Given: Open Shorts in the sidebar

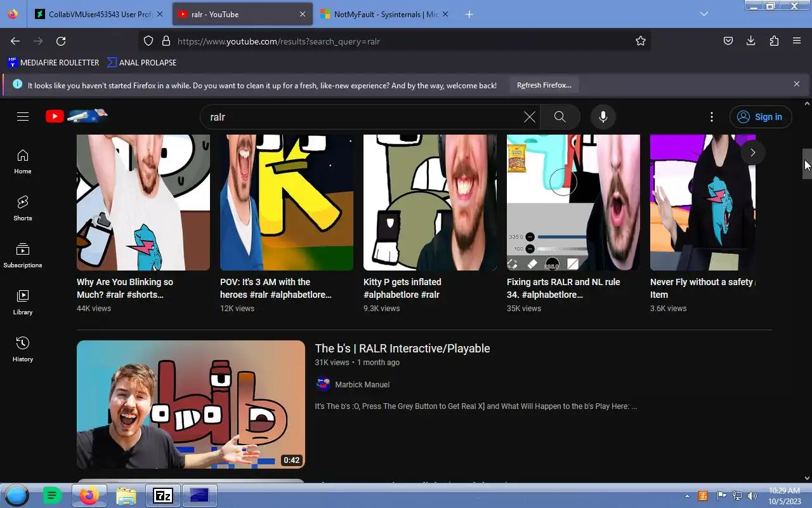Looking at the screenshot, I should [x=23, y=209].
